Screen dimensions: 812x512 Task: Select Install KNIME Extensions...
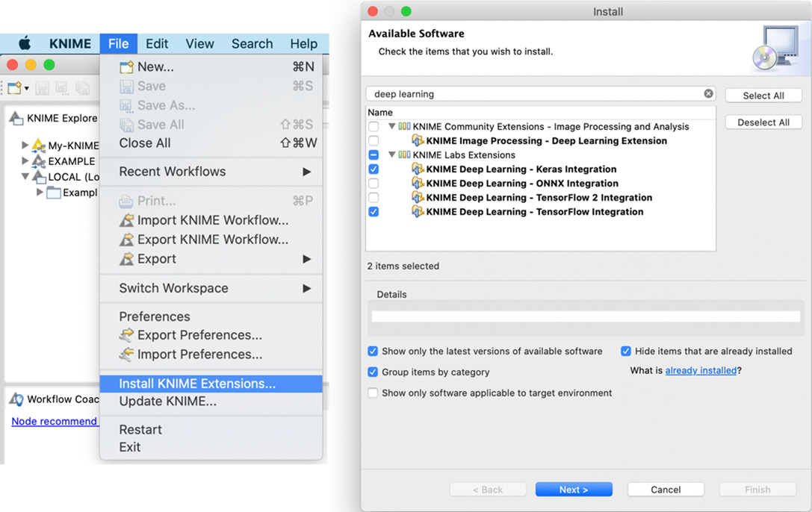[211, 384]
